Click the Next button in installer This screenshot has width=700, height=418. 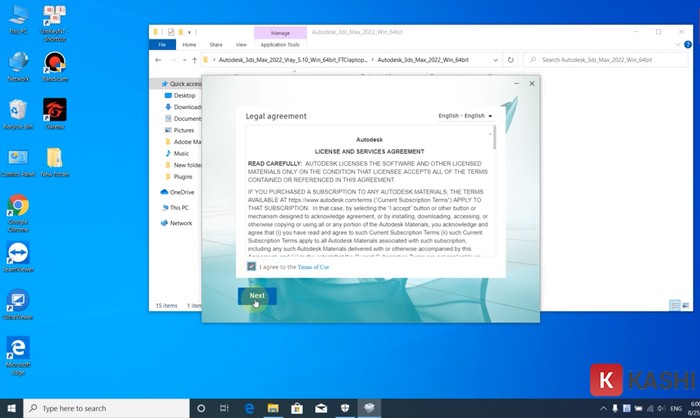(257, 296)
